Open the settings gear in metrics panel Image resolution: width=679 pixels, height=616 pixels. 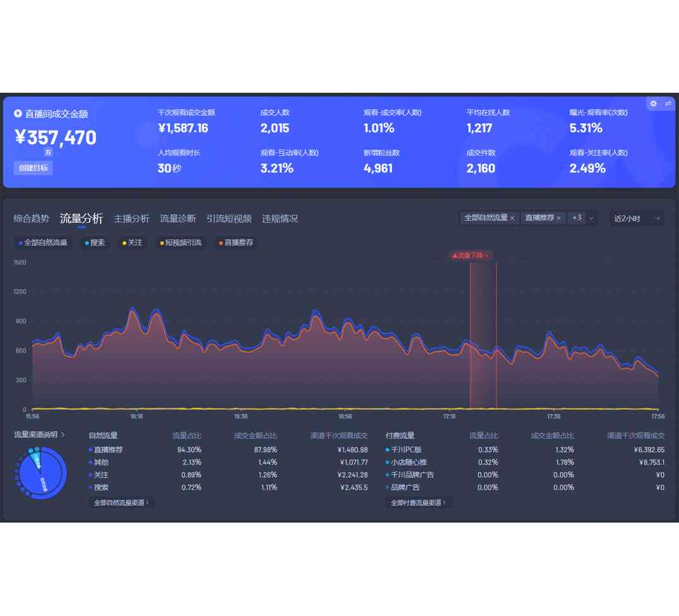click(653, 104)
